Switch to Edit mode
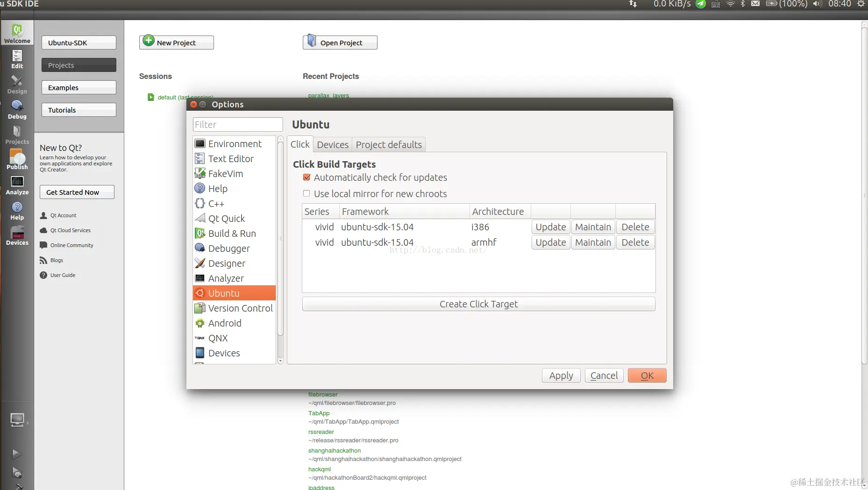Viewport: 868px width, 490px height. 17,59
